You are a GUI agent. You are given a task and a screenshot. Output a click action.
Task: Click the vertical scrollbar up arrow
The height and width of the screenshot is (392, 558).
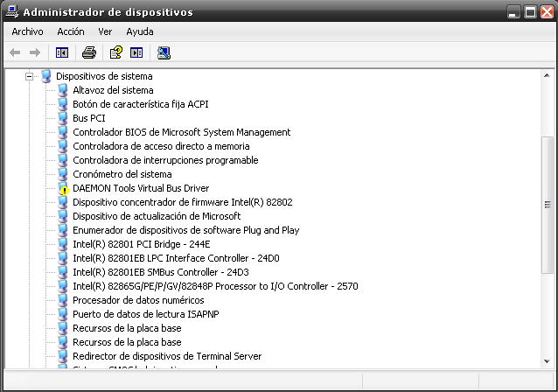[548, 76]
